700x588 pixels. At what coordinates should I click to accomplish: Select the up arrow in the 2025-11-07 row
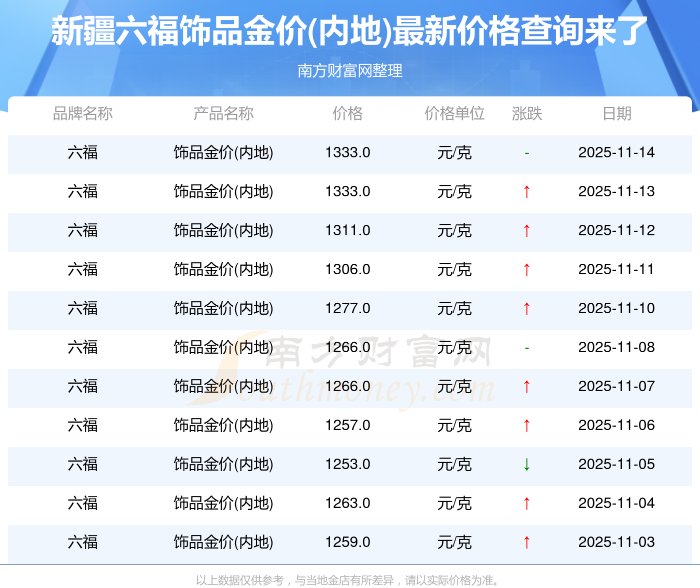pyautogui.click(x=526, y=386)
